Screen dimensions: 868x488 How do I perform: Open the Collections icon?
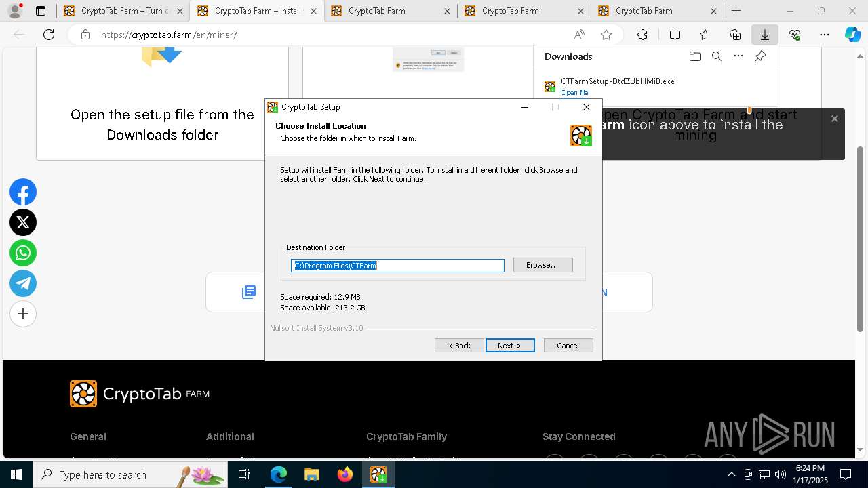click(735, 35)
